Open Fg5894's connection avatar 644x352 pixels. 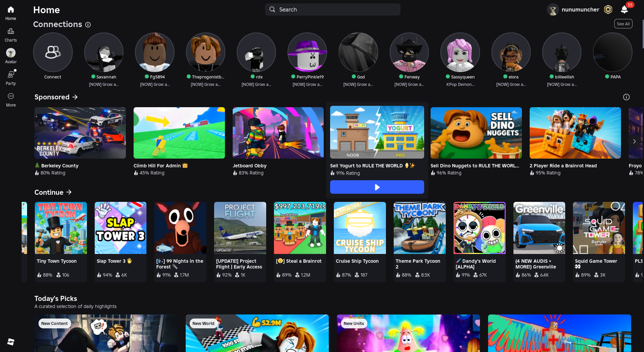[155, 52]
